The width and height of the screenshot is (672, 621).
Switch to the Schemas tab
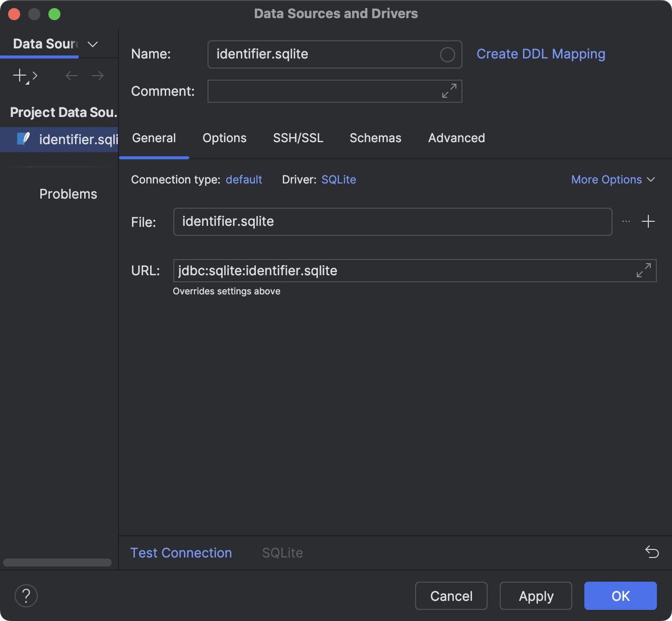(x=375, y=138)
